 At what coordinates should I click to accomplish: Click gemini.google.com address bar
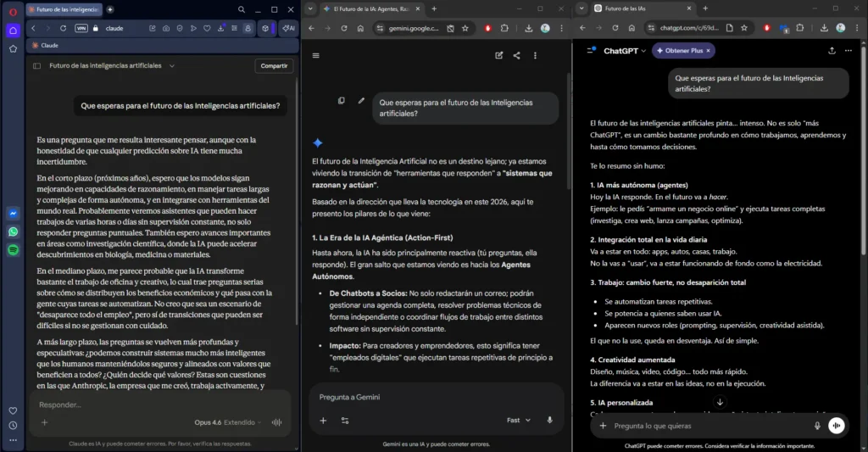413,28
